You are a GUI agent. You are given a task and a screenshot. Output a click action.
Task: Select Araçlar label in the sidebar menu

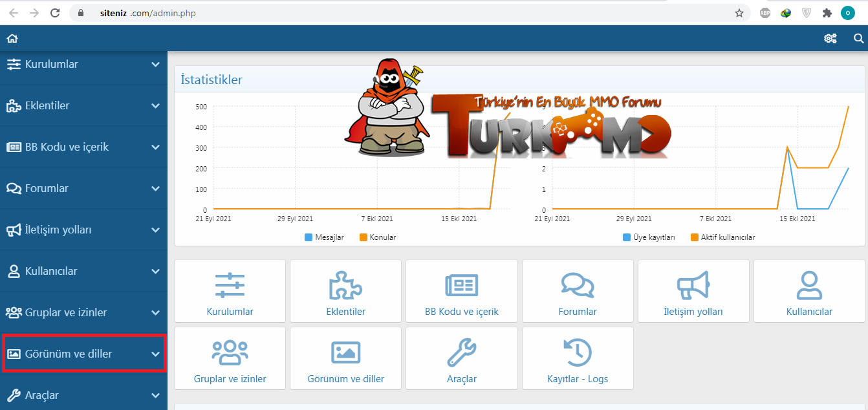point(42,395)
